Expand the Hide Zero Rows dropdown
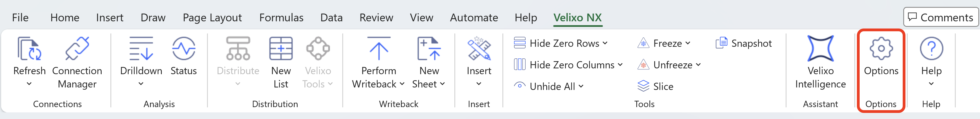 coord(605,43)
